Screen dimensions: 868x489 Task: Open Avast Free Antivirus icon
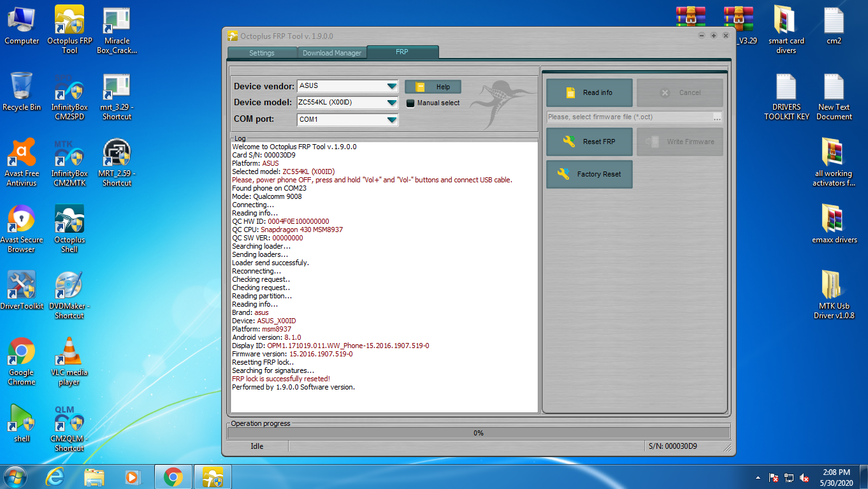point(22,162)
